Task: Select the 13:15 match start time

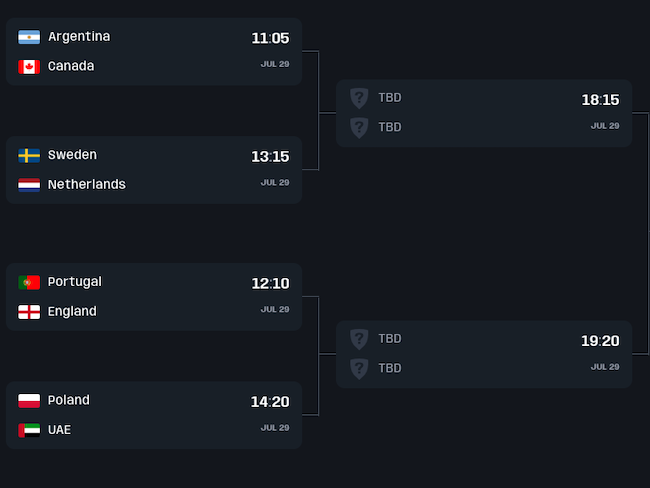Action: click(x=270, y=157)
